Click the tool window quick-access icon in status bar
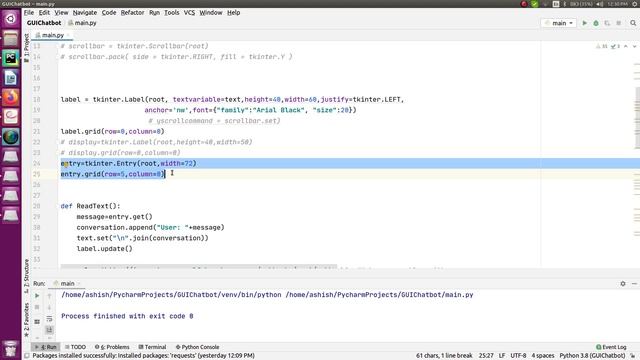Viewport: 640px width, 360px height. tap(27, 356)
